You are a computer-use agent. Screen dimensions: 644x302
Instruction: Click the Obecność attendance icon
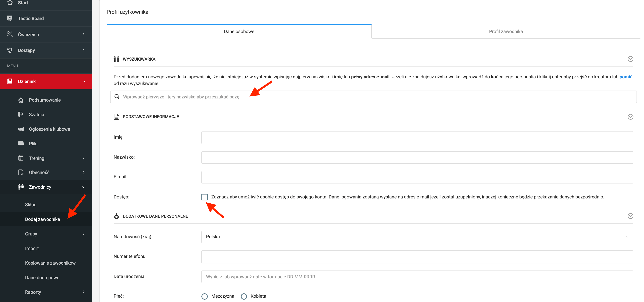[21, 172]
